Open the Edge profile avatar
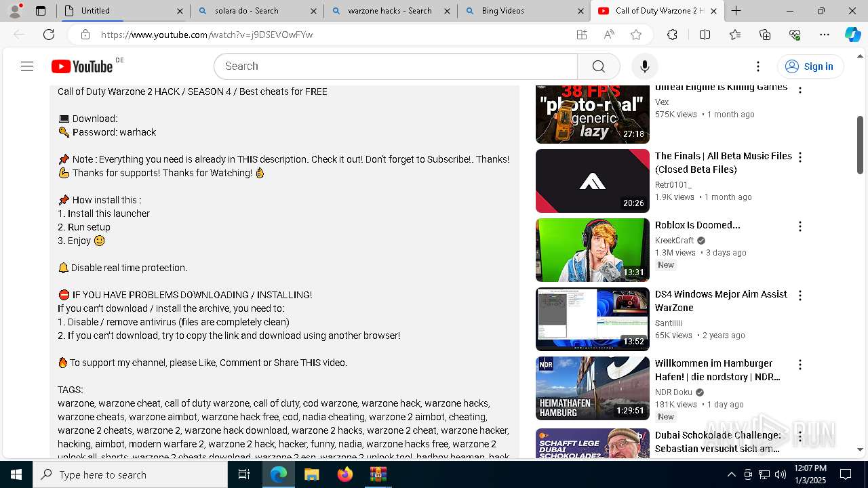The width and height of the screenshot is (868, 488). (15, 11)
